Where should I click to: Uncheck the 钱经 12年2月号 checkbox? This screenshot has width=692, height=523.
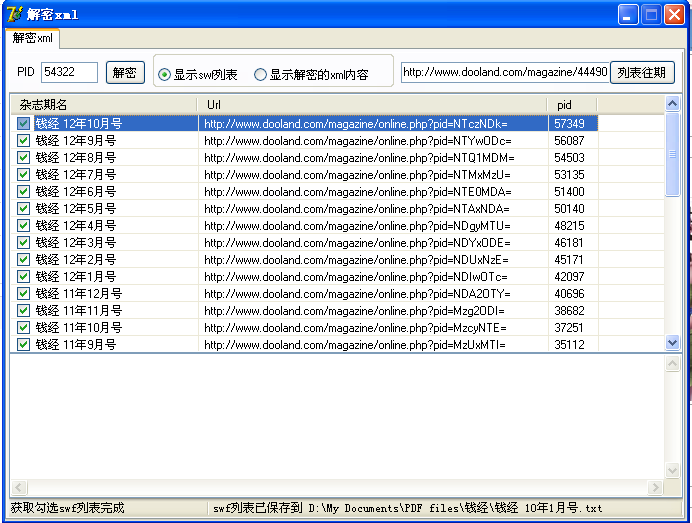[x=23, y=260]
